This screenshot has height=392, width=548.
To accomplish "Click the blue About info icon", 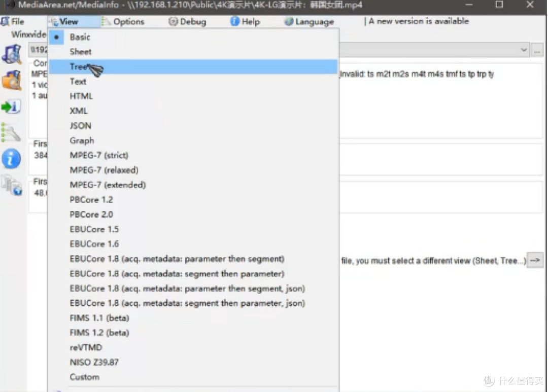I will point(11,159).
